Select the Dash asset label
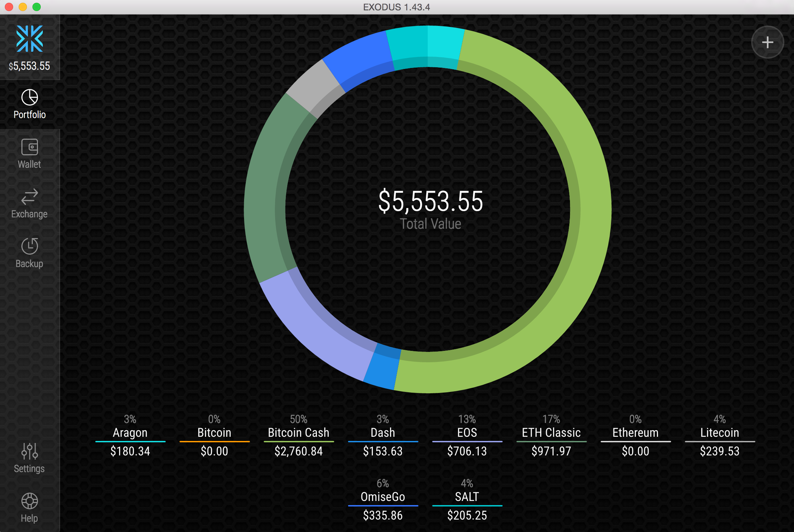Screen dimensions: 794x532 (383, 433)
